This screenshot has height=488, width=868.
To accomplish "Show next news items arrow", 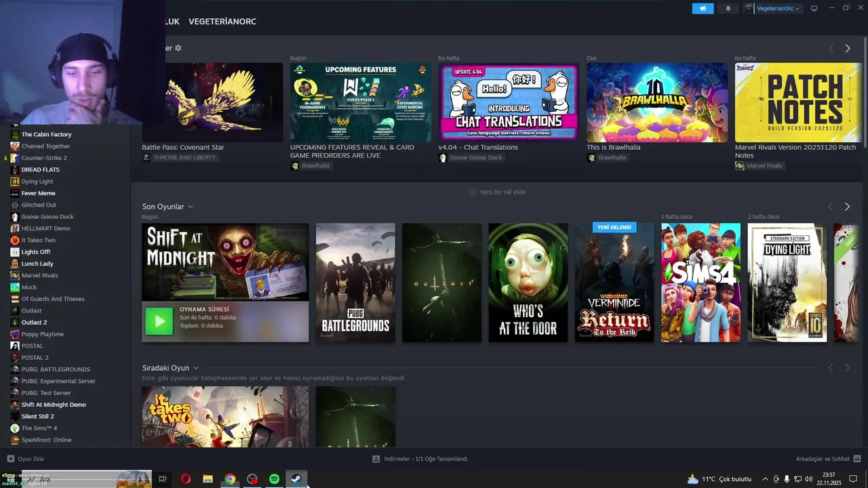I will tap(848, 48).
